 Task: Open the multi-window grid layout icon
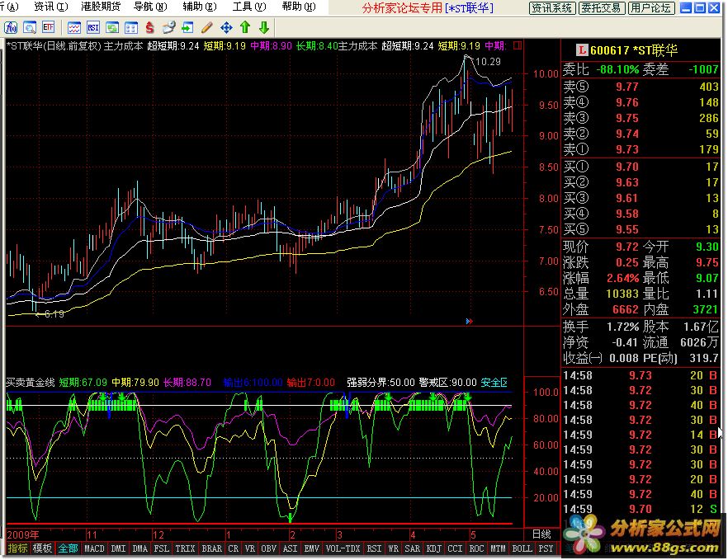[x=131, y=28]
